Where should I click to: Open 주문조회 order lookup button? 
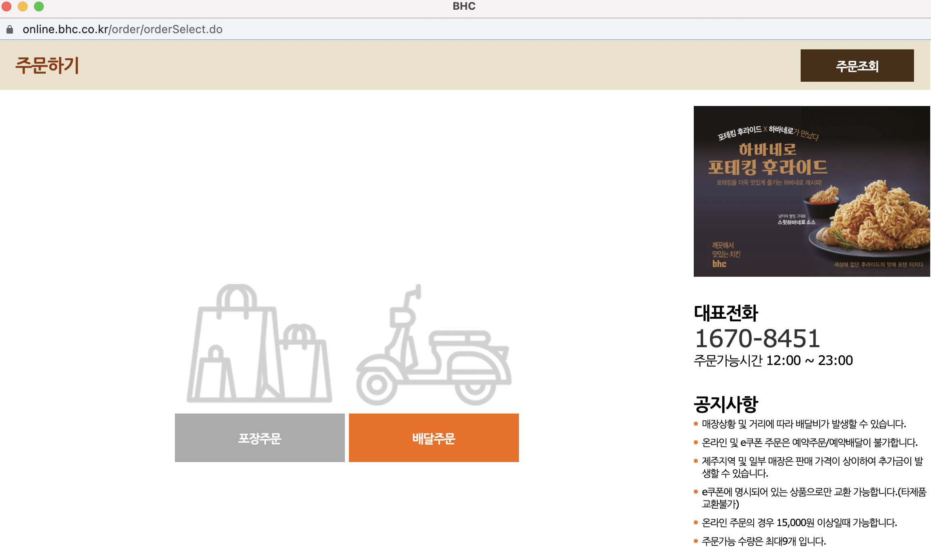[x=857, y=66]
